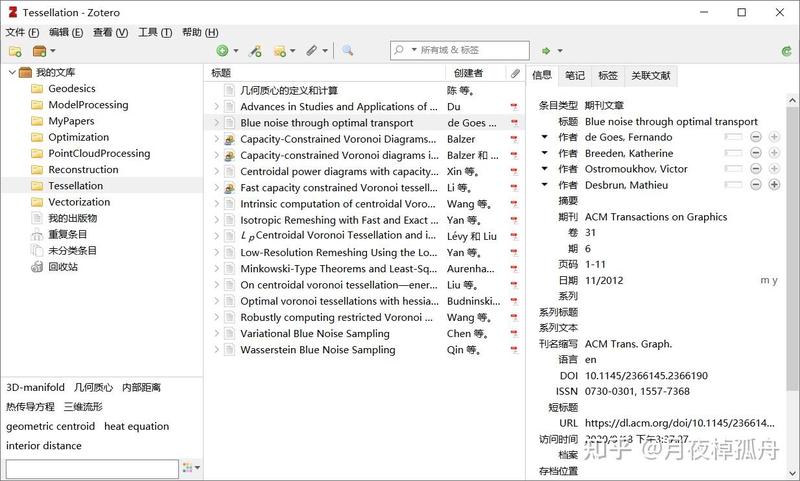Click the attachment column paperclip header
Image resolution: width=800 pixels, height=481 pixels.
click(x=515, y=73)
